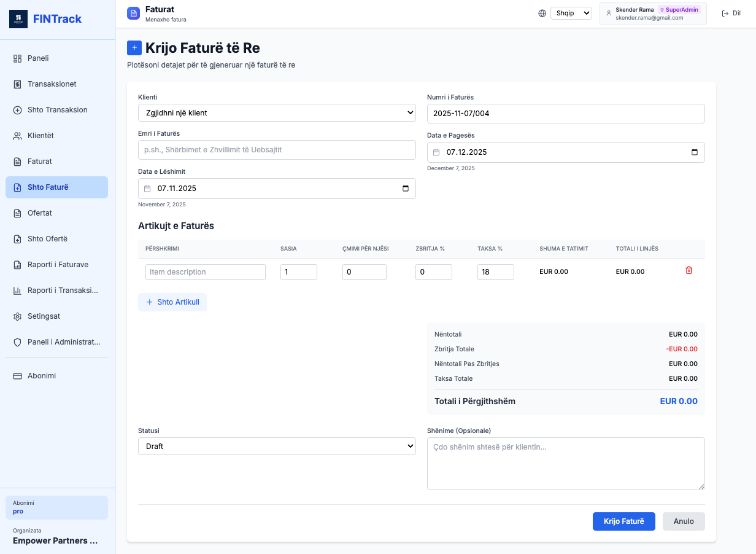Image resolution: width=756 pixels, height=554 pixels.
Task: Open the Setingsat gear icon
Action: click(x=17, y=316)
